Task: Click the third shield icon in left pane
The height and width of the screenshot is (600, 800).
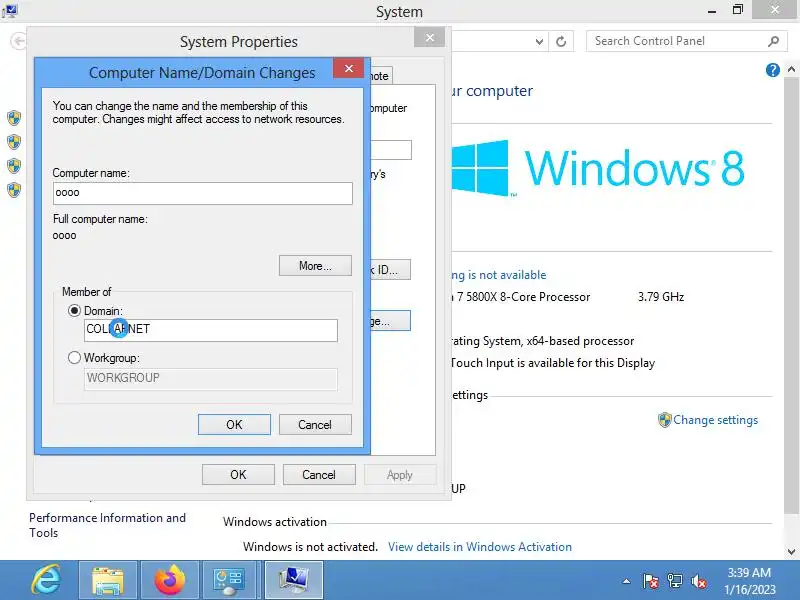Action: (x=14, y=166)
